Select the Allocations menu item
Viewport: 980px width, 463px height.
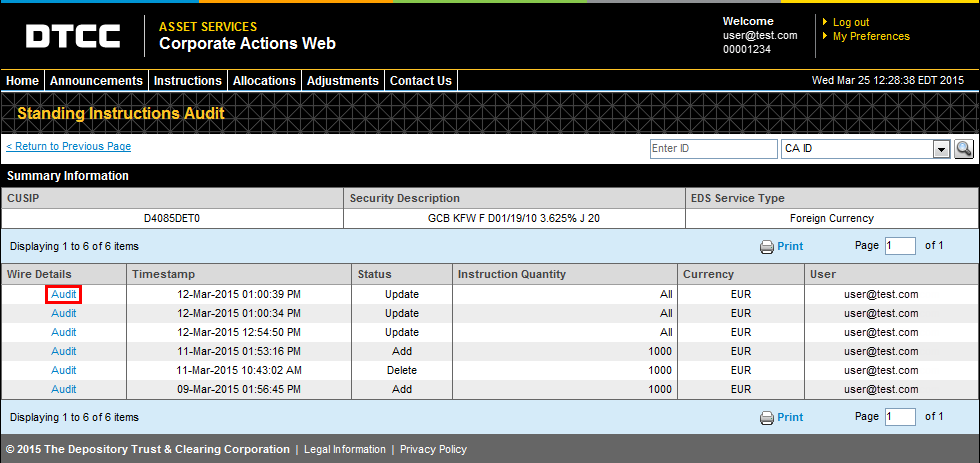coord(264,81)
